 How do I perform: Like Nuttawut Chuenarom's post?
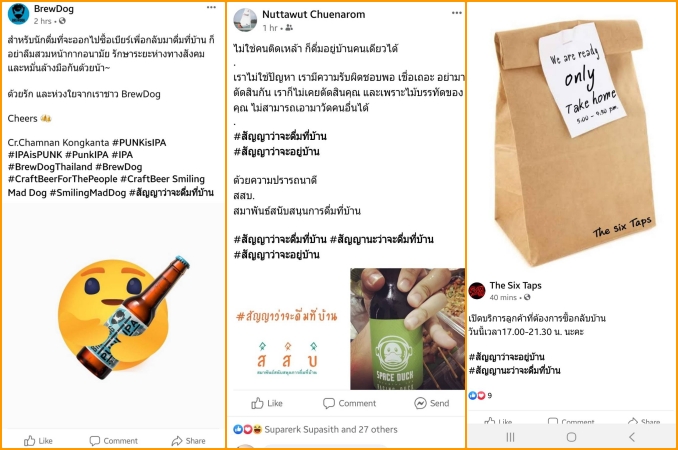pyautogui.click(x=267, y=403)
